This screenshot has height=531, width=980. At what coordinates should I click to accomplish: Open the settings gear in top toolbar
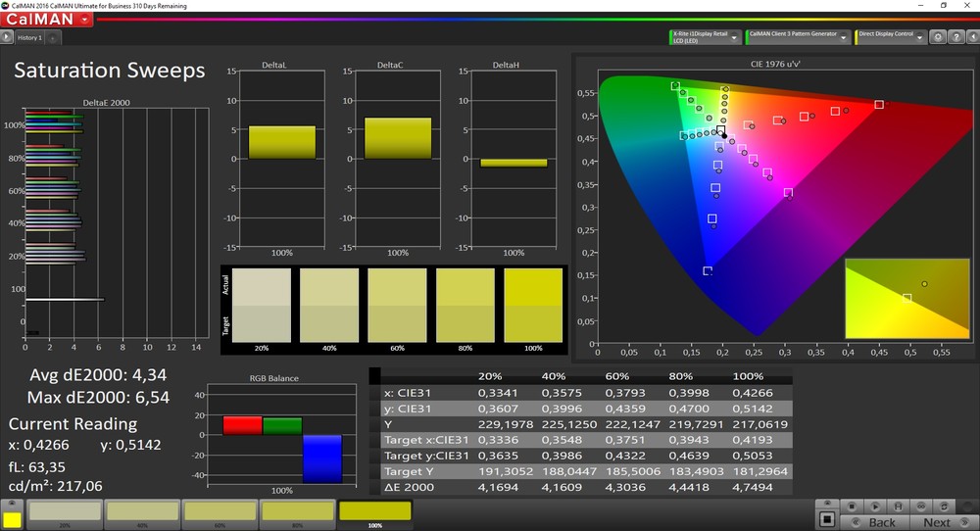click(937, 37)
